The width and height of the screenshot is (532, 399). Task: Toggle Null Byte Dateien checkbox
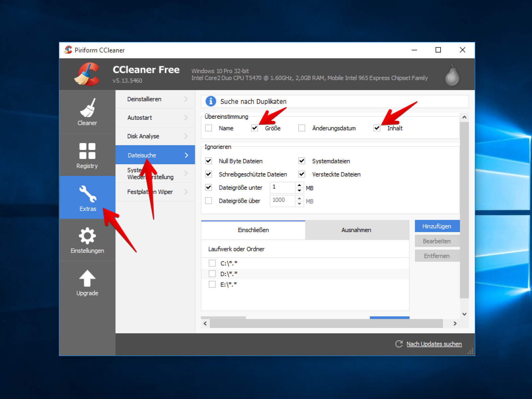pos(208,161)
